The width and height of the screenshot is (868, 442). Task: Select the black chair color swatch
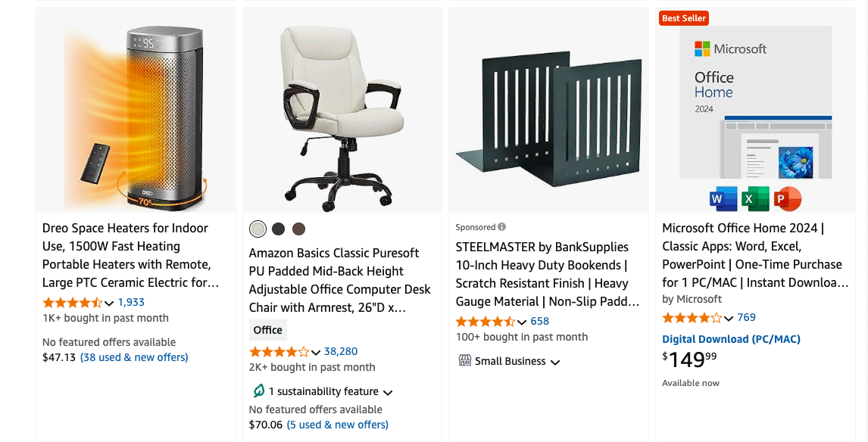pos(279,229)
